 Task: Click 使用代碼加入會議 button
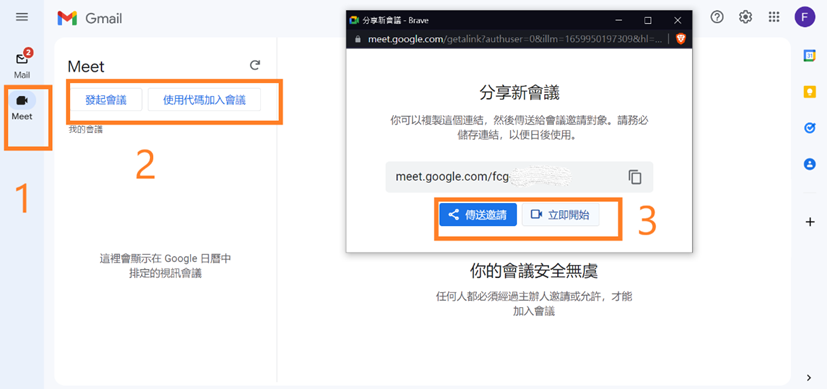pos(205,100)
